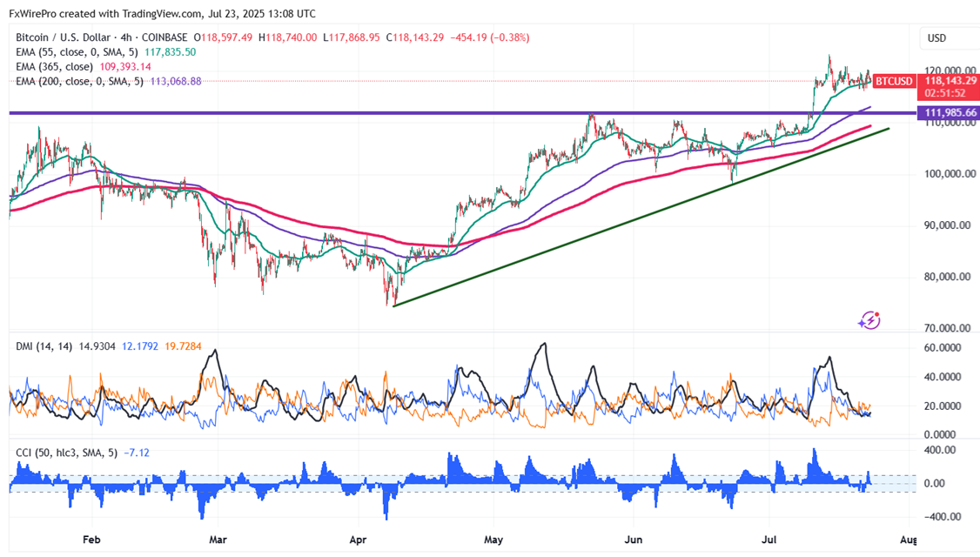Screen dimensions: 980x557
Task: Click the EMA 200 value 113,068.88
Action: coord(176,81)
